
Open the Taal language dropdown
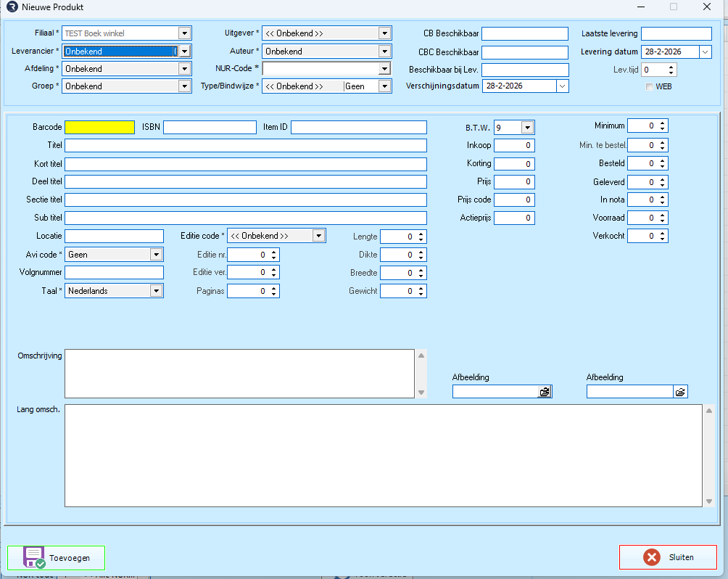pos(156,291)
